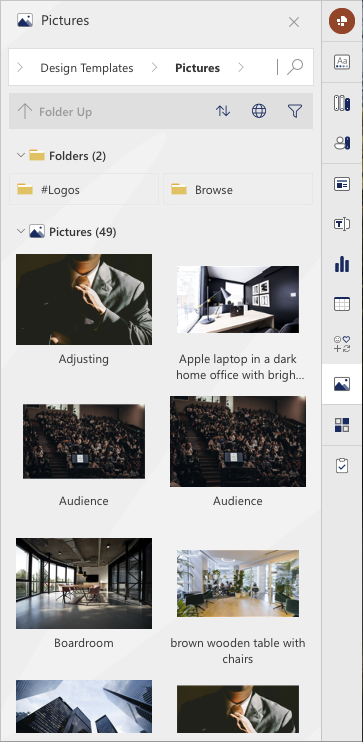Click the first breadcrumb chevron before Design Templates
The width and height of the screenshot is (363, 742).
tap(20, 68)
